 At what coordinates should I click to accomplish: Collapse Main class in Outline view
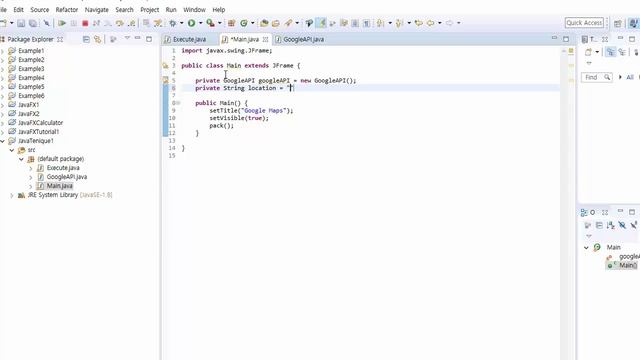(586, 247)
